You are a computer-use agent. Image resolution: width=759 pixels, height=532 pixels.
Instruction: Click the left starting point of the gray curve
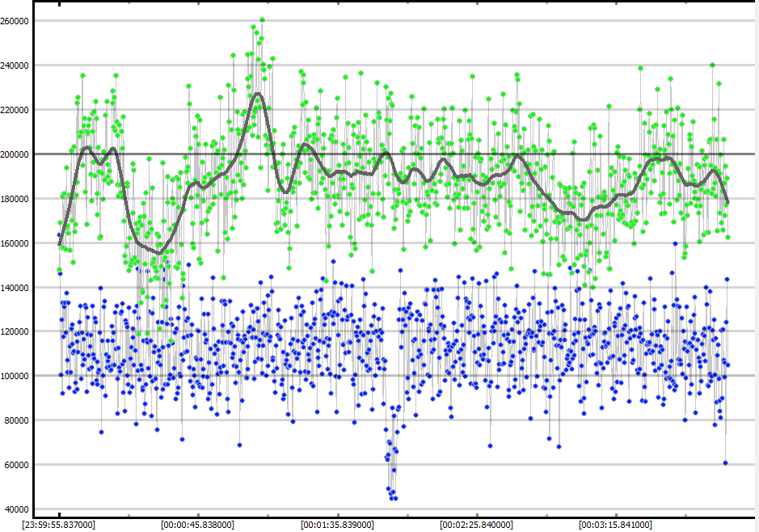59,244
